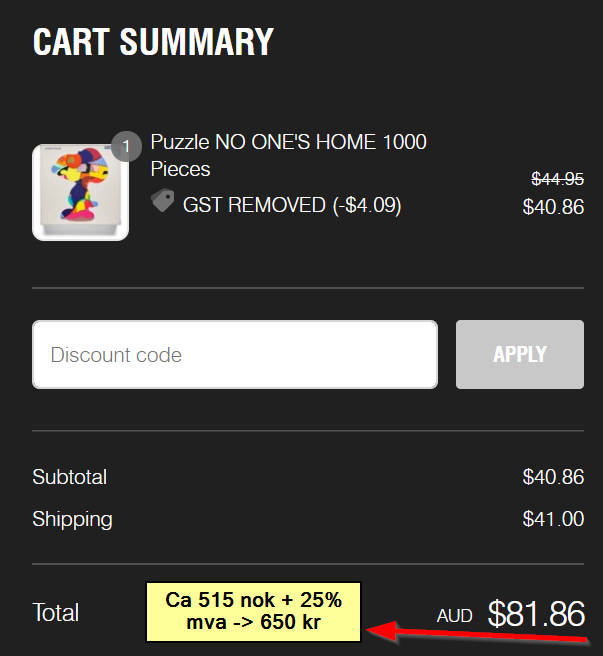Screen dimensions: 603x656
Task: Focus the Discount code input field
Action: coord(235,354)
